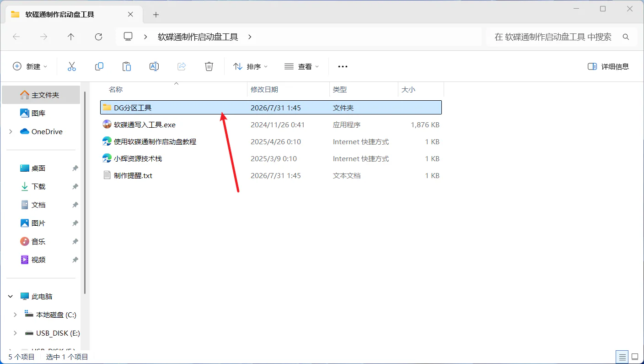644x364 pixels.
Task: Switch to large thumbnails view icon in status bar
Action: click(x=635, y=357)
